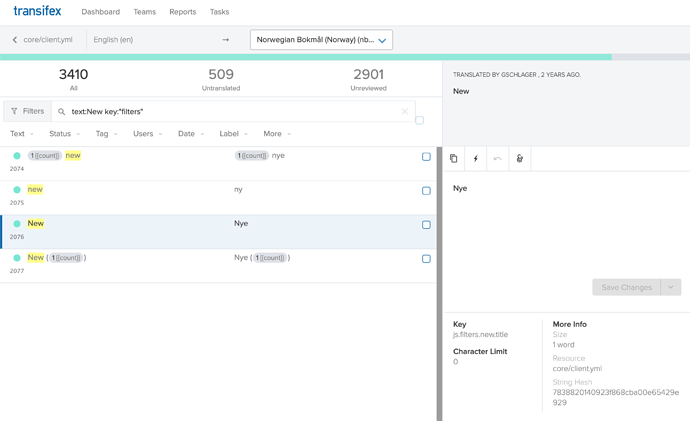690x421 pixels.
Task: Click the core/client.yml breadcrumb link
Action: pos(48,40)
